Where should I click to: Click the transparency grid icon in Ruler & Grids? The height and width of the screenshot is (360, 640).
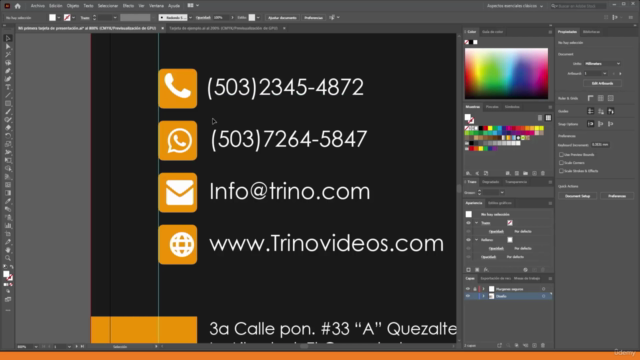tap(611, 98)
